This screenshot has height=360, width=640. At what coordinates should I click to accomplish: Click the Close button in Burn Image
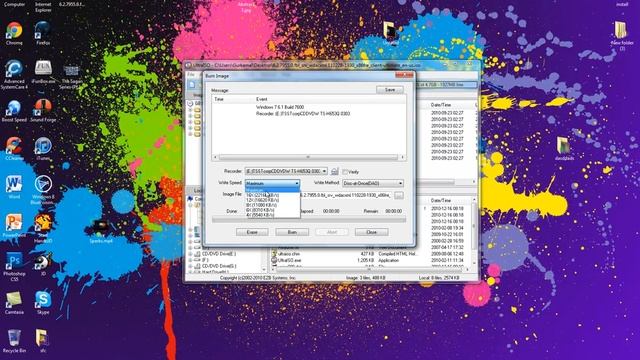click(371, 232)
